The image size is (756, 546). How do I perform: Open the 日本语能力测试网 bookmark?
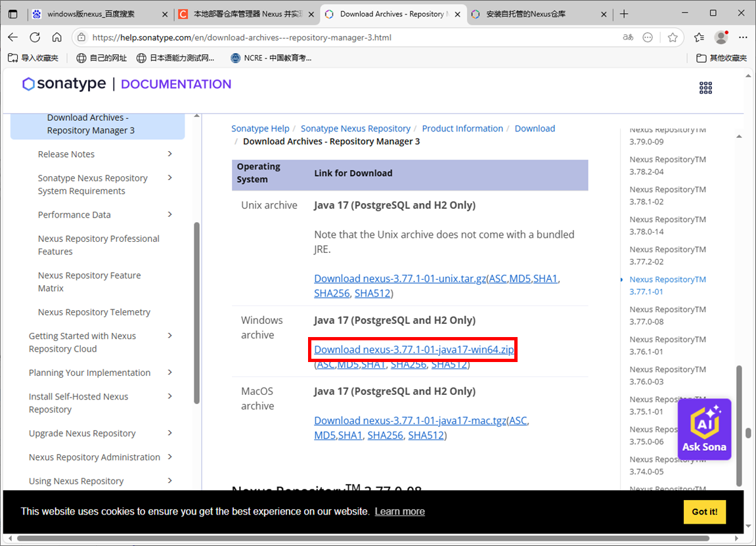point(175,58)
